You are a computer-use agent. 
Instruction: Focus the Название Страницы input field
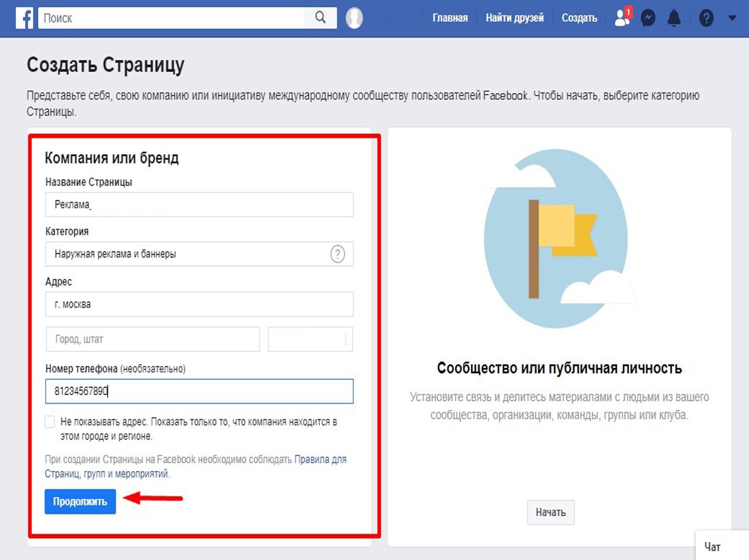tap(199, 205)
